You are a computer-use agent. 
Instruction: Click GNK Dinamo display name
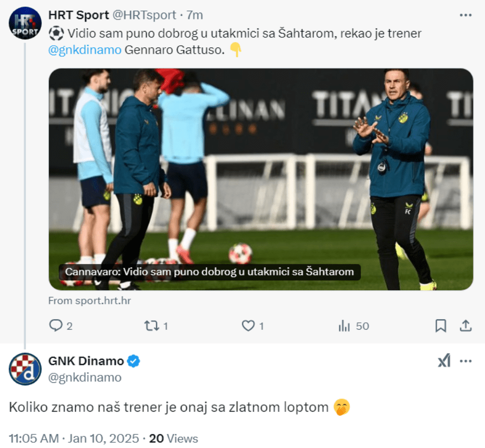pyautogui.click(x=86, y=361)
